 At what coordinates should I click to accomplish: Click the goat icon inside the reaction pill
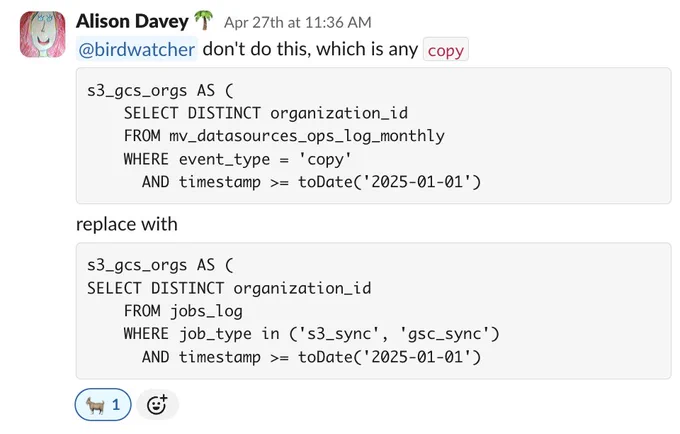[x=95, y=405]
